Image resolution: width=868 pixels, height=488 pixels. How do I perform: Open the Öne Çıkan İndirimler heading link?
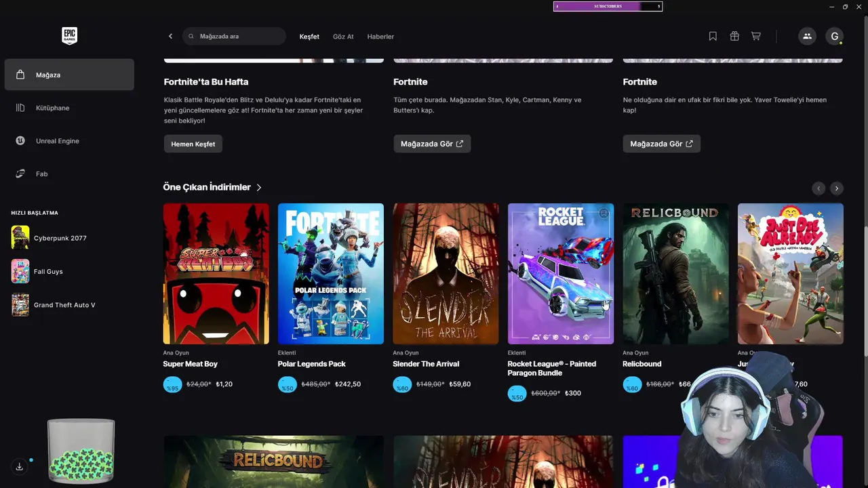click(x=207, y=187)
